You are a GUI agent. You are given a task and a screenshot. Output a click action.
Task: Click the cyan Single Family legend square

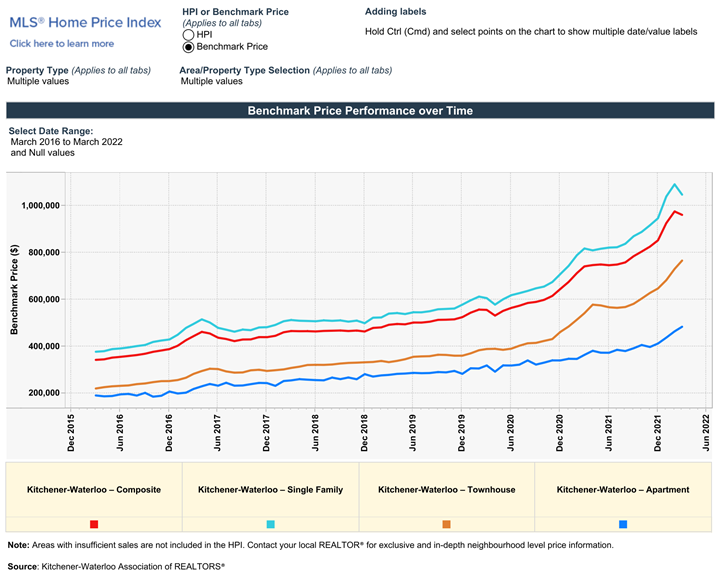tap(270, 524)
